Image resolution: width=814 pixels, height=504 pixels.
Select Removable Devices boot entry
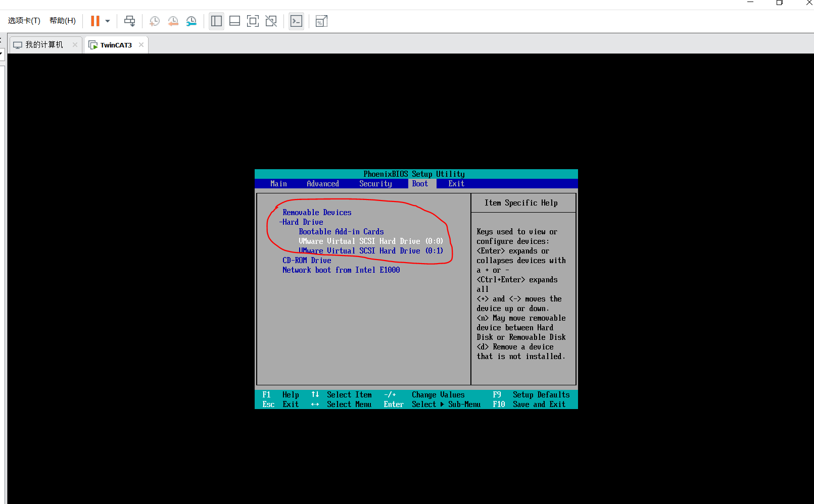(317, 213)
